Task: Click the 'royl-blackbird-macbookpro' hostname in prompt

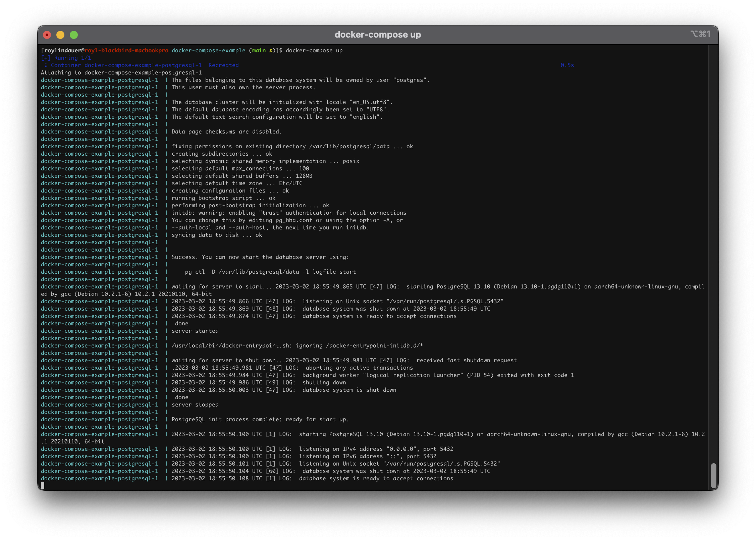Action: [x=126, y=51]
